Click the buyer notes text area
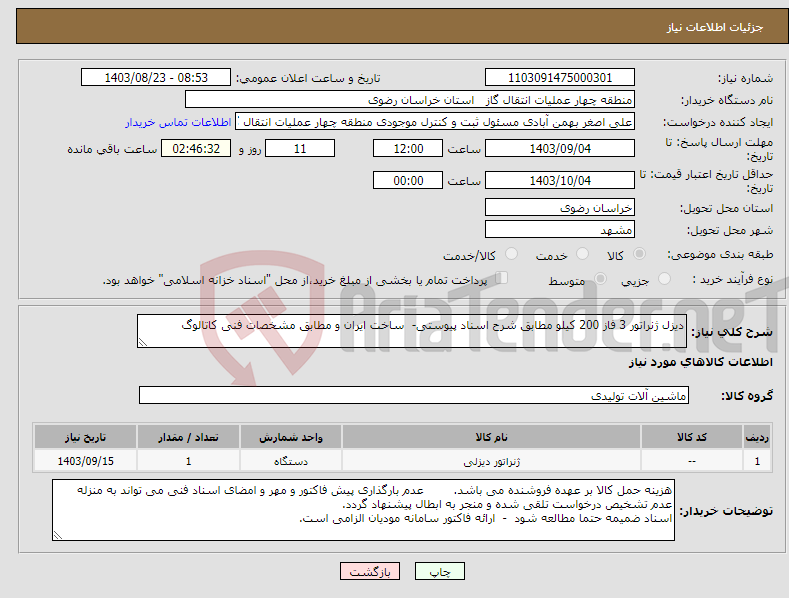Viewport: 789px width, 598px height. (x=363, y=510)
